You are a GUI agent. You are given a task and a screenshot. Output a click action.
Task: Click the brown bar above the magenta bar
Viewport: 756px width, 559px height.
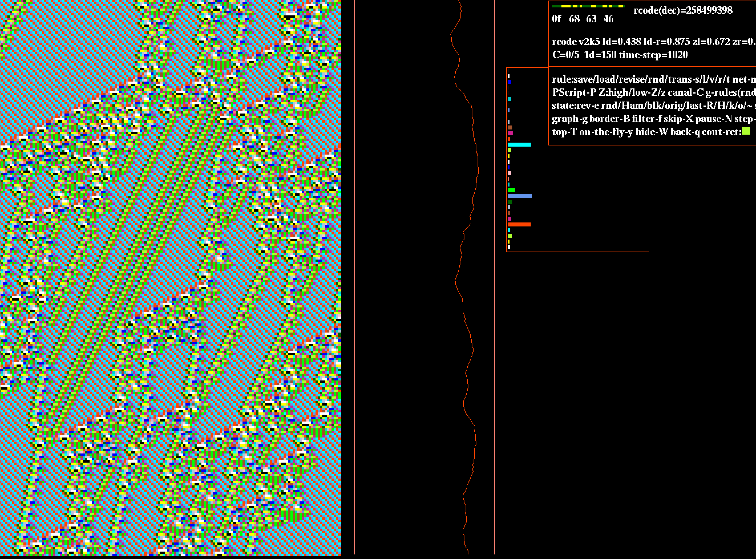pos(510,127)
